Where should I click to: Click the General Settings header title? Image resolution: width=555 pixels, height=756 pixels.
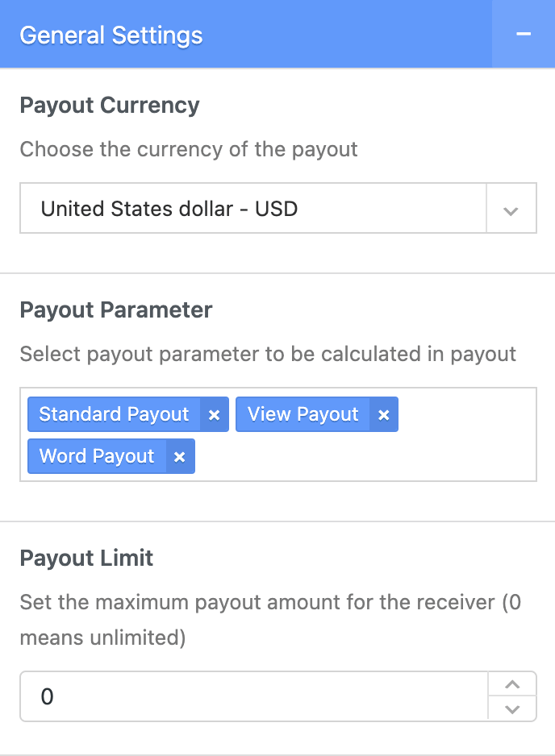point(111,35)
